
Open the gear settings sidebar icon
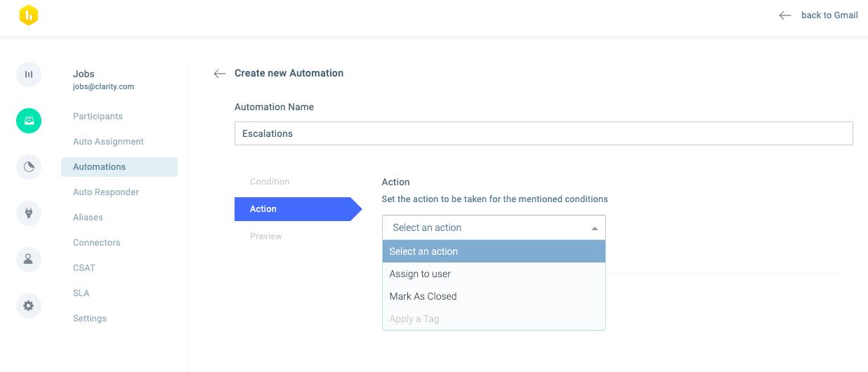[29, 306]
